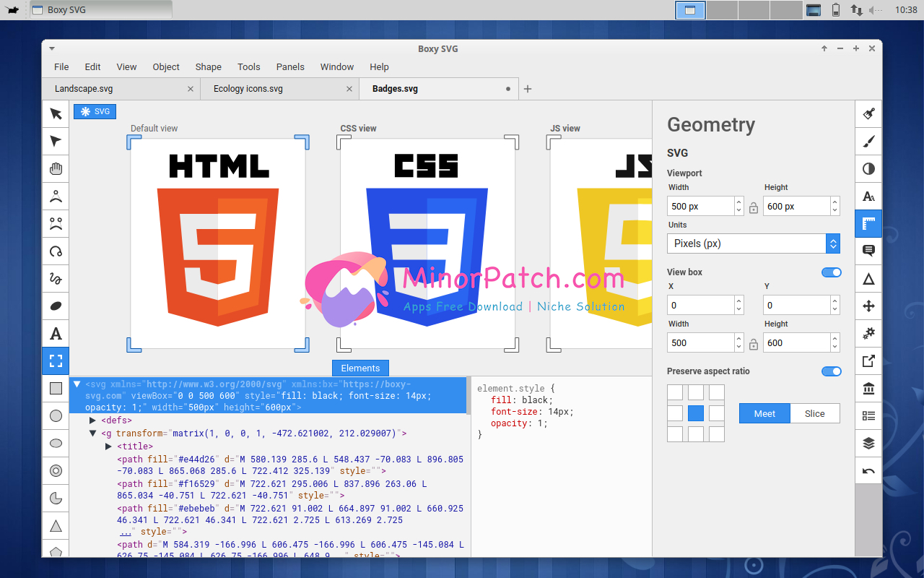Collapse the svg root element
This screenshot has width=924, height=578.
point(77,384)
